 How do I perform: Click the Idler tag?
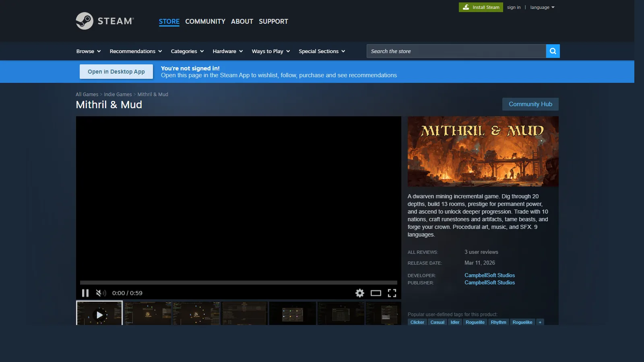pos(455,322)
